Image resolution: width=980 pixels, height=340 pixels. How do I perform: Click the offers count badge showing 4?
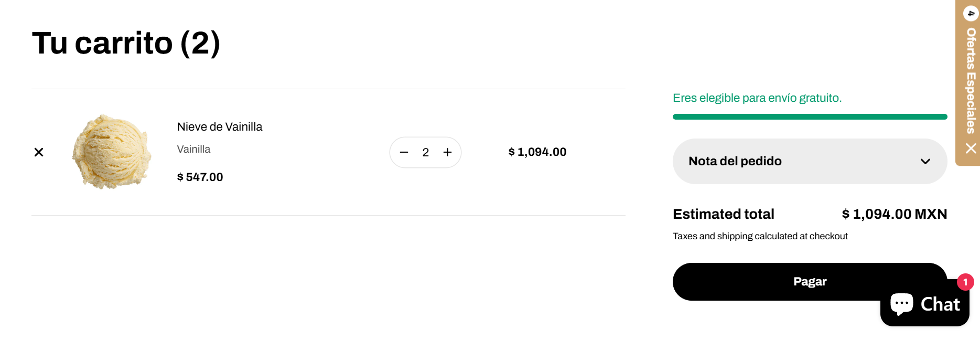pyautogui.click(x=971, y=13)
